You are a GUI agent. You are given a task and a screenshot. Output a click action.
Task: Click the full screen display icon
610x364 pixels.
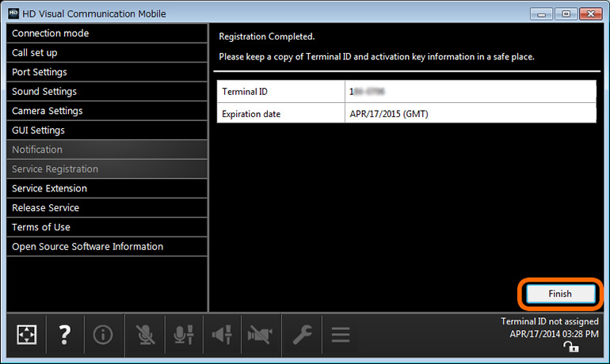(x=26, y=335)
